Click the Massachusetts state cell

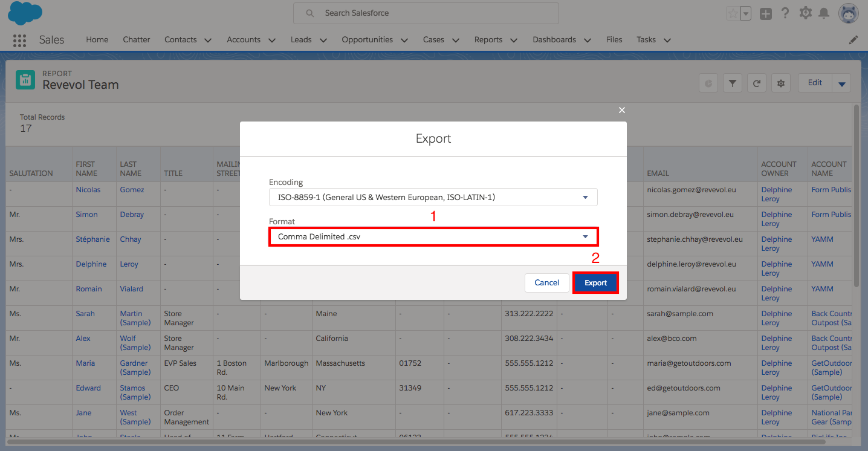(340, 363)
